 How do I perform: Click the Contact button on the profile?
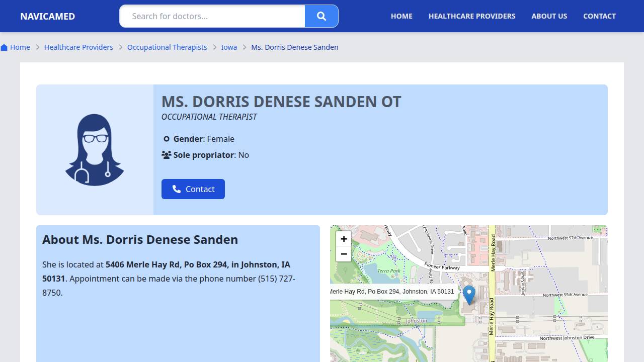pos(193,189)
